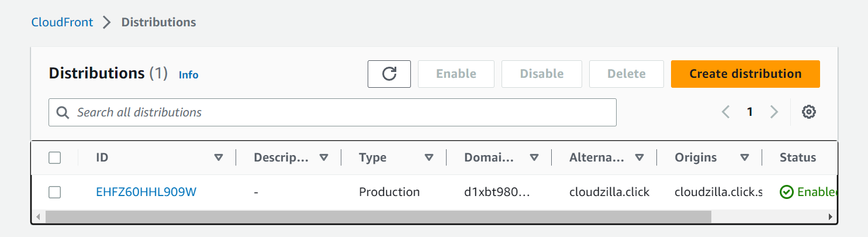The height and width of the screenshot is (237, 868).
Task: Click the table's horizontal scrollbar thumb
Action: click(x=379, y=217)
